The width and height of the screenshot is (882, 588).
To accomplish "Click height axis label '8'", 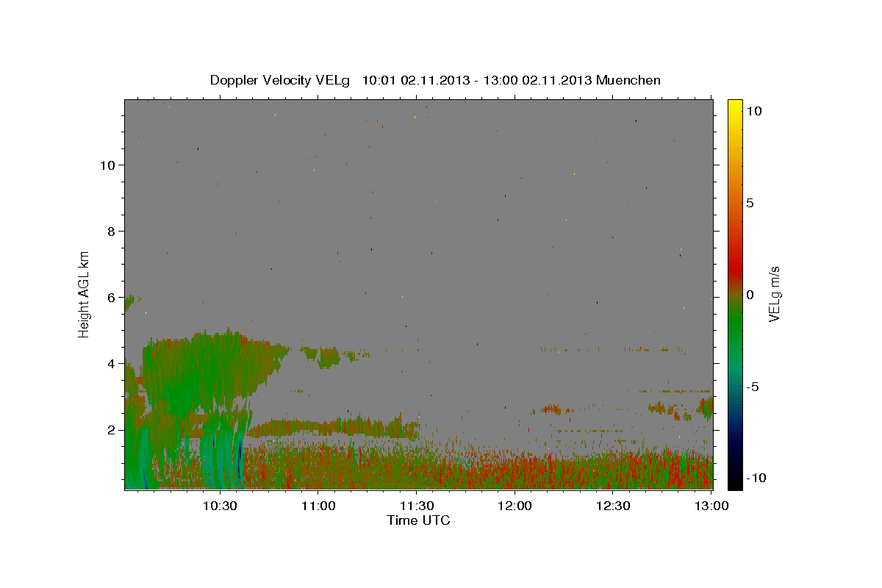I will 111,231.
